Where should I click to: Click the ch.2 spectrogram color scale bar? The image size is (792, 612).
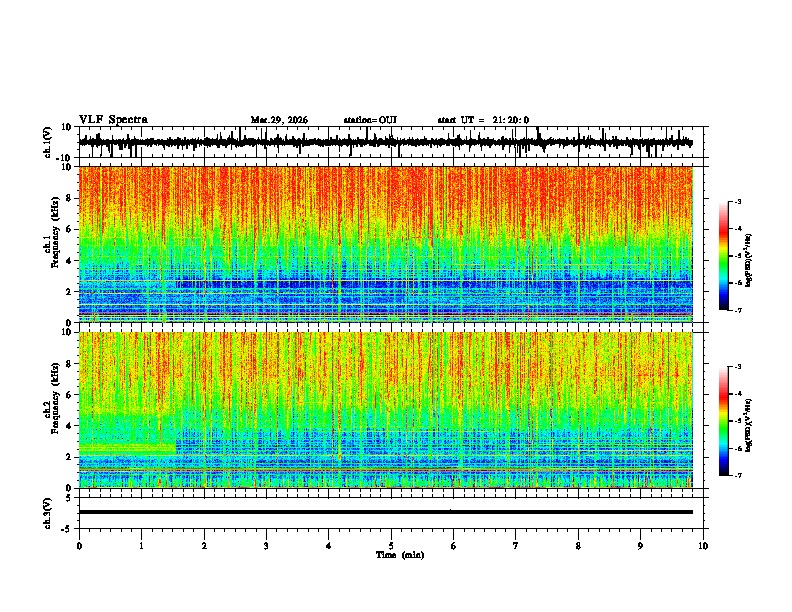tap(724, 421)
